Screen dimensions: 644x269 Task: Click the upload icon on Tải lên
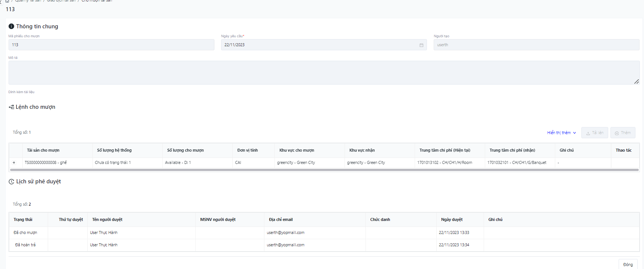pos(588,133)
